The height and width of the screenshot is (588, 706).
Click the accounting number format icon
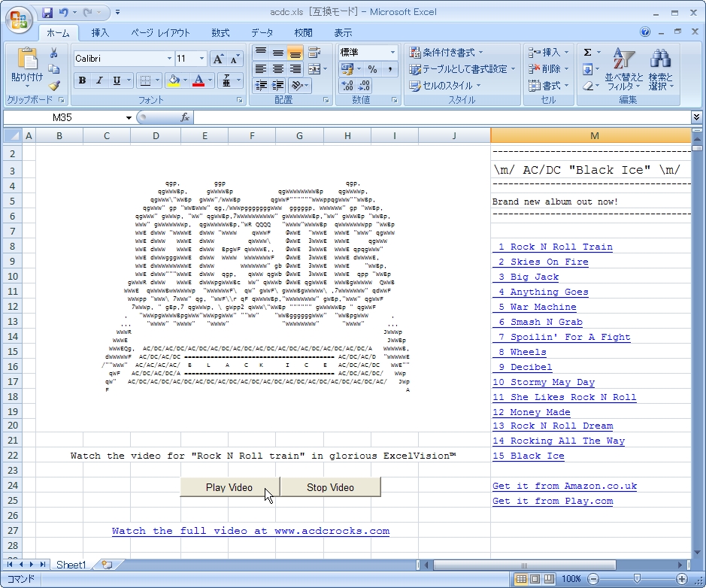[347, 69]
